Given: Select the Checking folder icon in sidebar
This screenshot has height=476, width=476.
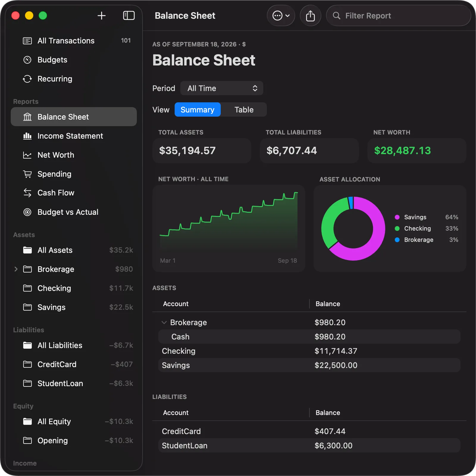Looking at the screenshot, I should pos(27,288).
